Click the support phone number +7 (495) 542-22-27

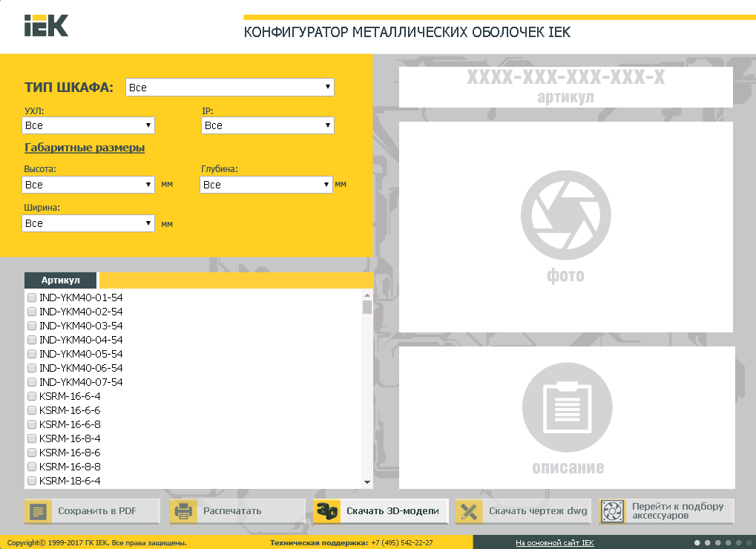coord(402,543)
